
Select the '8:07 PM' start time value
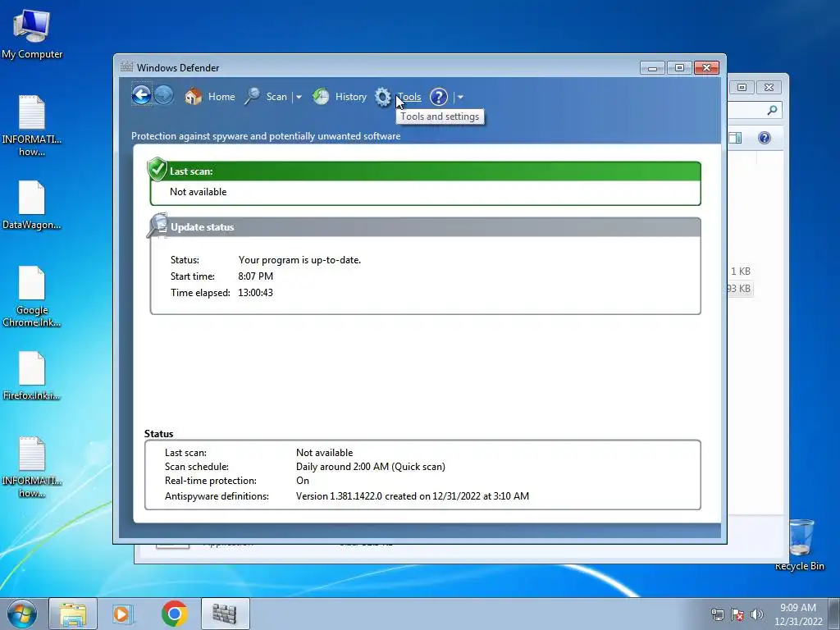click(256, 276)
